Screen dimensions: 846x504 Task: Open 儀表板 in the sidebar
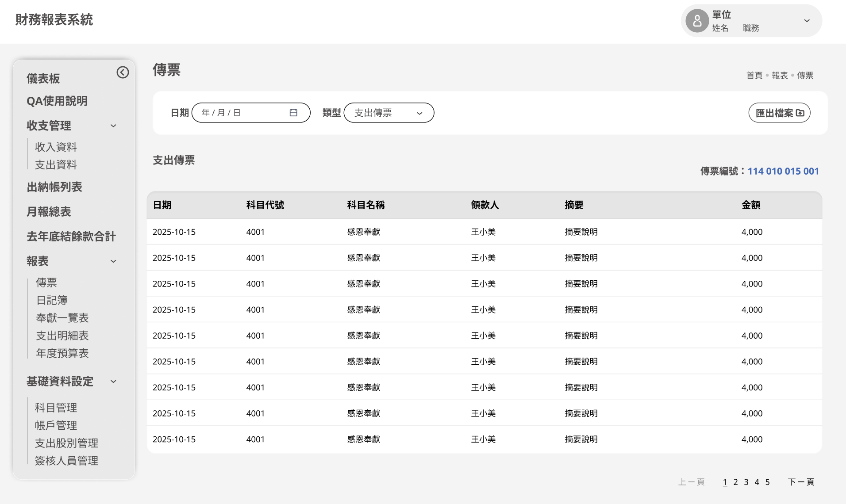pyautogui.click(x=43, y=79)
